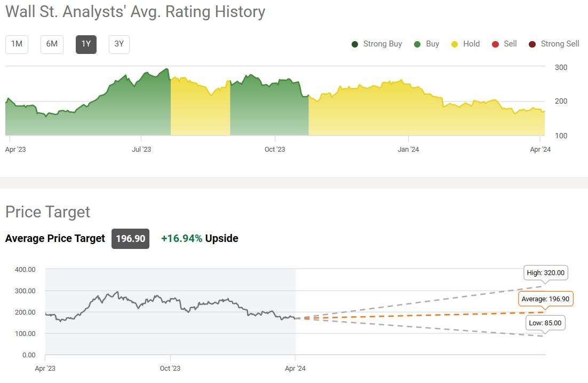Click the Average: 196.90 callout label
This screenshot has width=588, height=383.
click(x=546, y=299)
